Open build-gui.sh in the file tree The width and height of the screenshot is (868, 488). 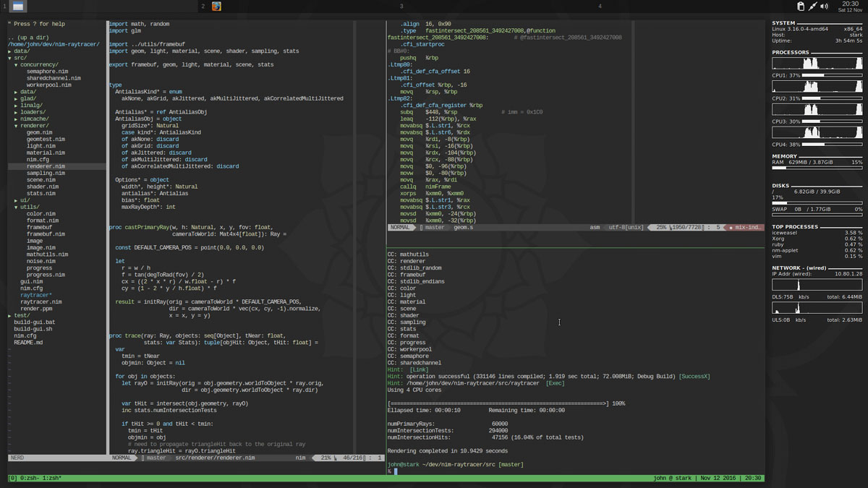[x=33, y=329]
